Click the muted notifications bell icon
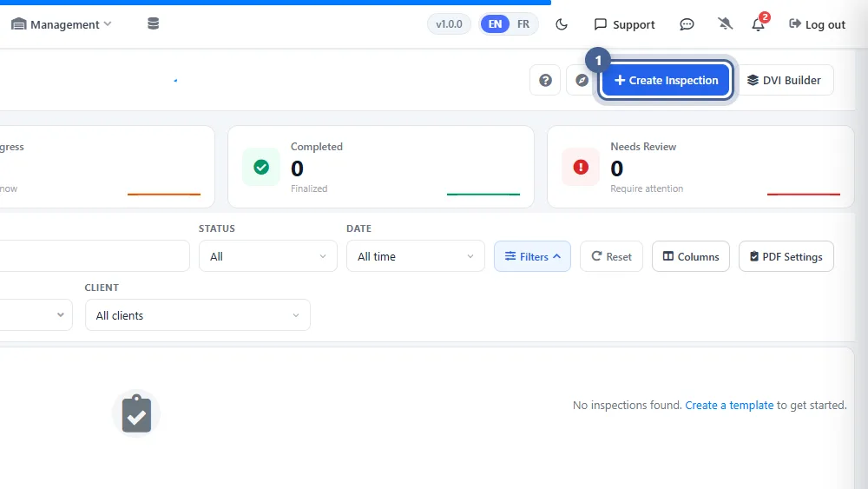 pyautogui.click(x=725, y=23)
